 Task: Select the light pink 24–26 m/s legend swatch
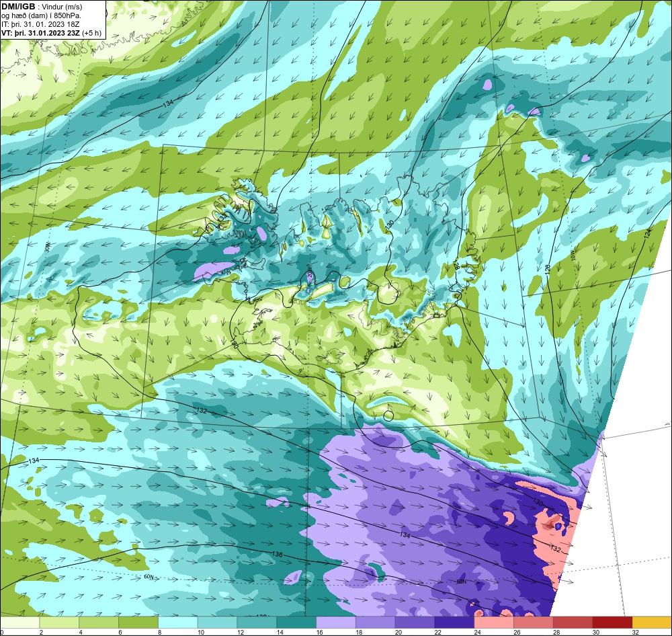pyautogui.click(x=494, y=623)
